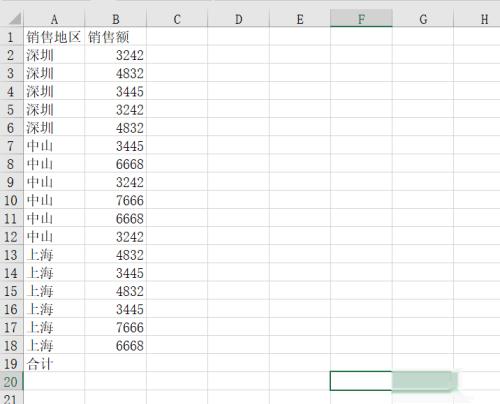Image resolution: width=500 pixels, height=404 pixels.
Task: Select column D header
Action: (238, 19)
